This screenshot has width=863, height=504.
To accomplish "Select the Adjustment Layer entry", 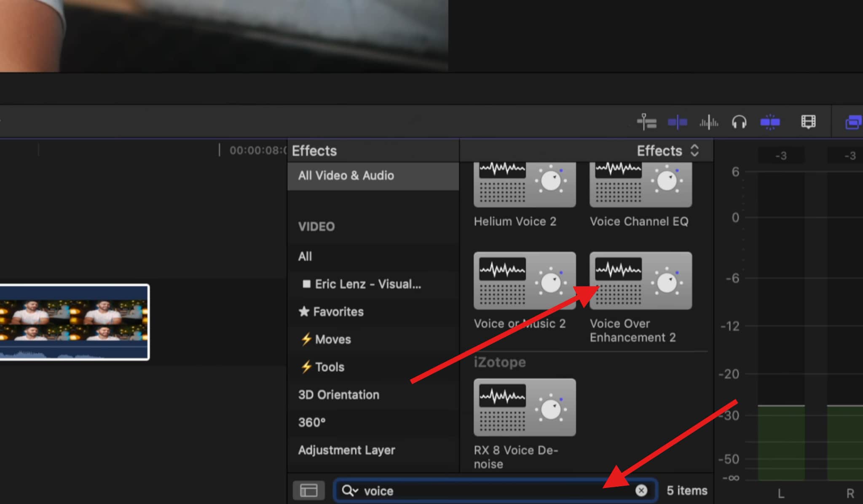I will point(346,450).
